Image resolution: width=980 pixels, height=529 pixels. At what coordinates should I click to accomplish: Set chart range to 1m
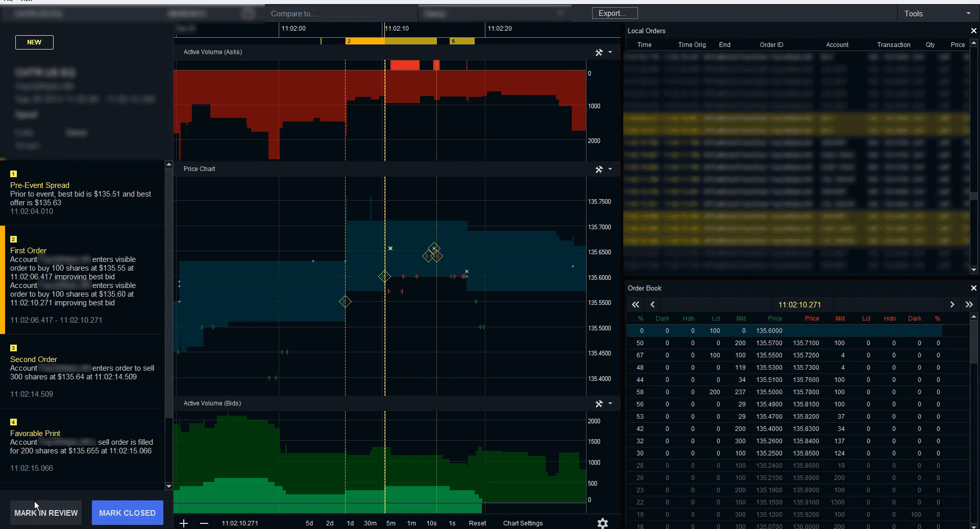(x=411, y=523)
